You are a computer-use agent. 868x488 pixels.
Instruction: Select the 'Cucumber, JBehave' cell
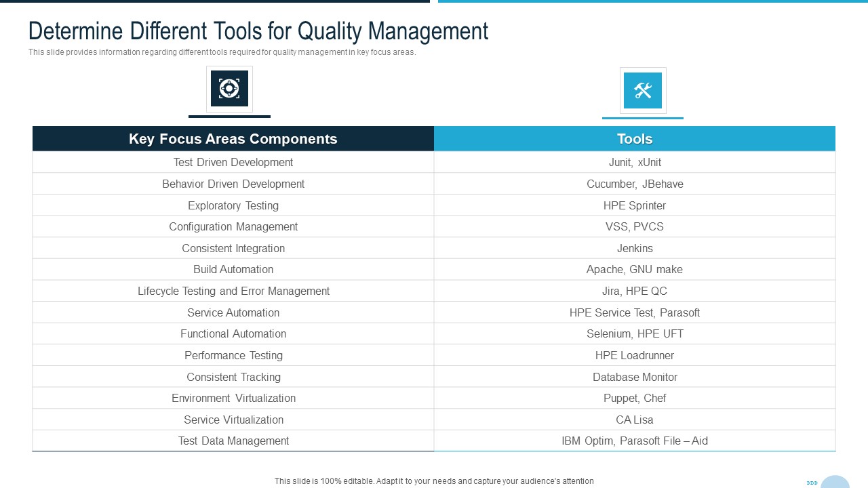[635, 184]
